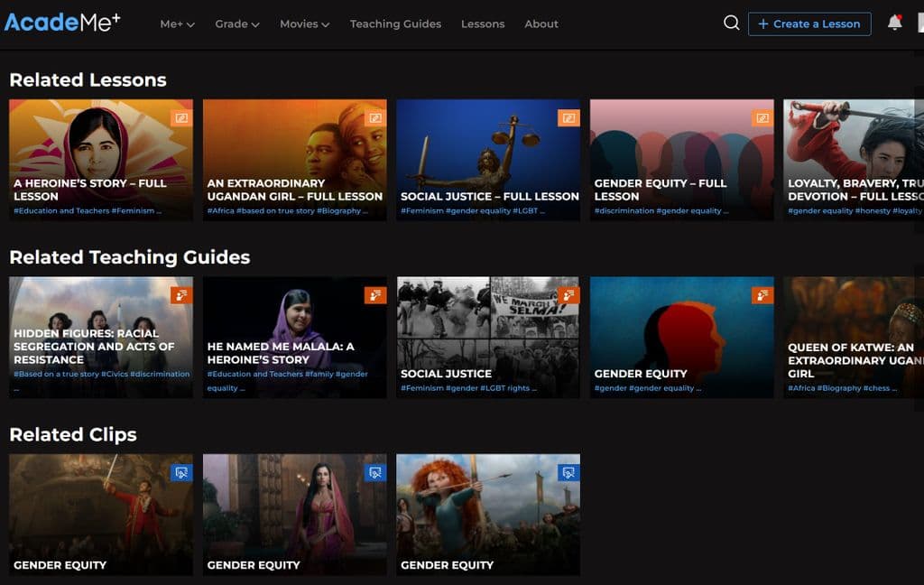Click the Related Clips heading
The width and height of the screenshot is (924, 585).
coord(73,434)
